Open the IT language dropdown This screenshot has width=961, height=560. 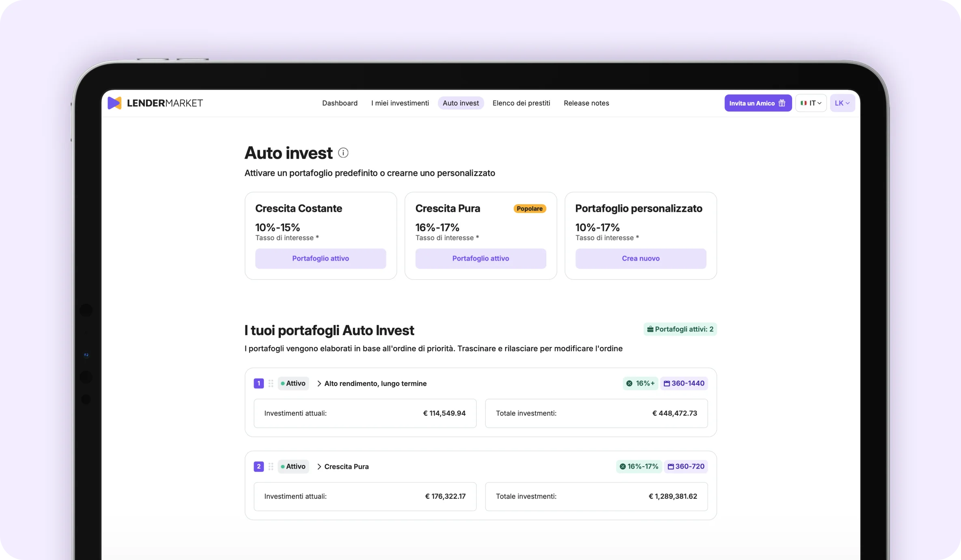coord(811,103)
